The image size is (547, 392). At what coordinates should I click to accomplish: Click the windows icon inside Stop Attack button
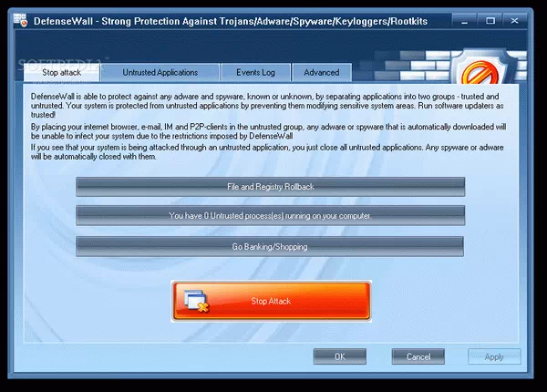(x=196, y=300)
